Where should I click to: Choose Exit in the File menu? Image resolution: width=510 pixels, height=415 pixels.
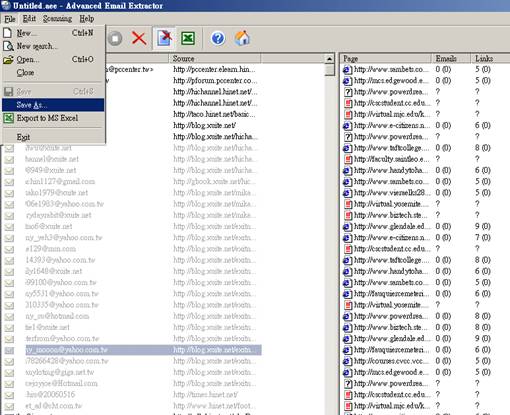coord(53,137)
